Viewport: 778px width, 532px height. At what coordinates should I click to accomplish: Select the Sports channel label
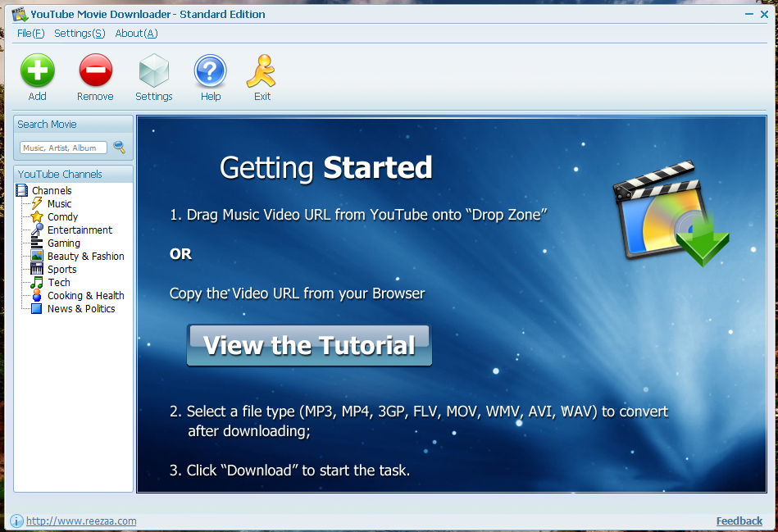[62, 270]
